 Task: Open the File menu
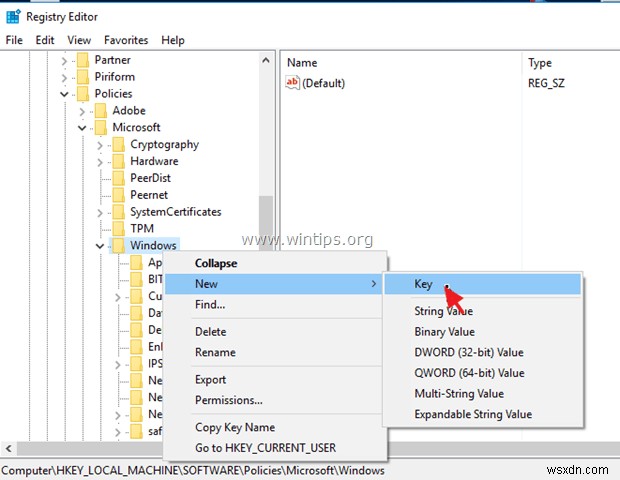point(14,40)
